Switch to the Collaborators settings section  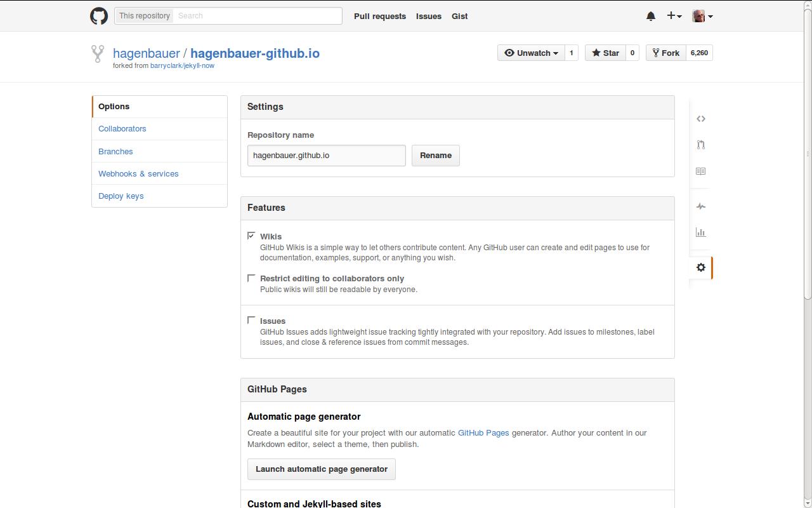pos(122,128)
